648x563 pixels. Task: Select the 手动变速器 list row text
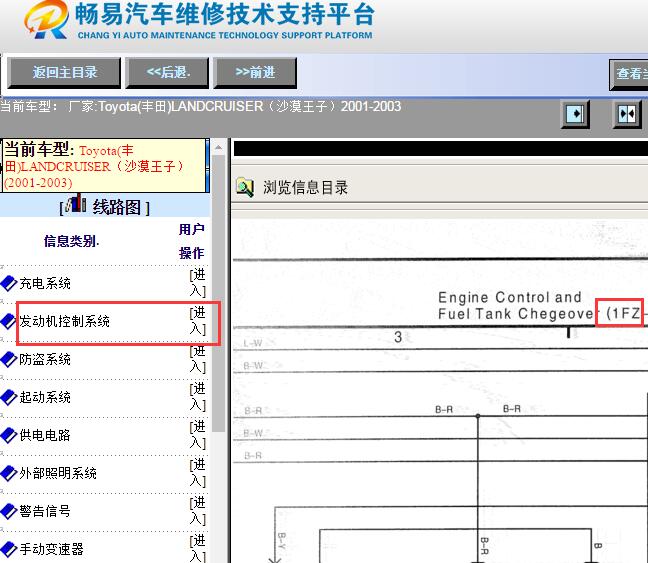pos(51,549)
